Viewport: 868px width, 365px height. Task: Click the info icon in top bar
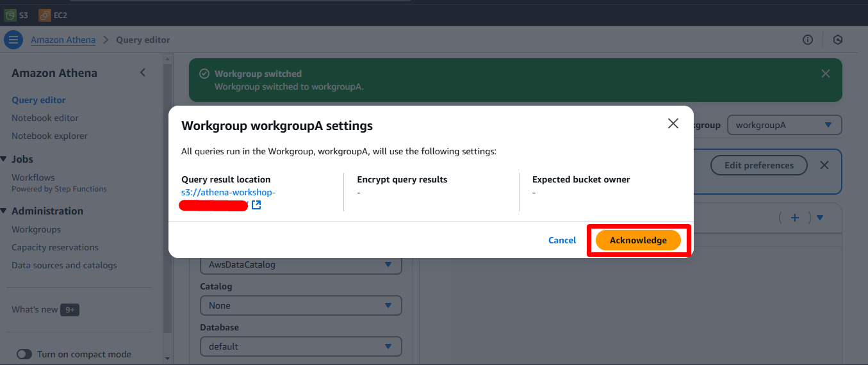pos(808,40)
